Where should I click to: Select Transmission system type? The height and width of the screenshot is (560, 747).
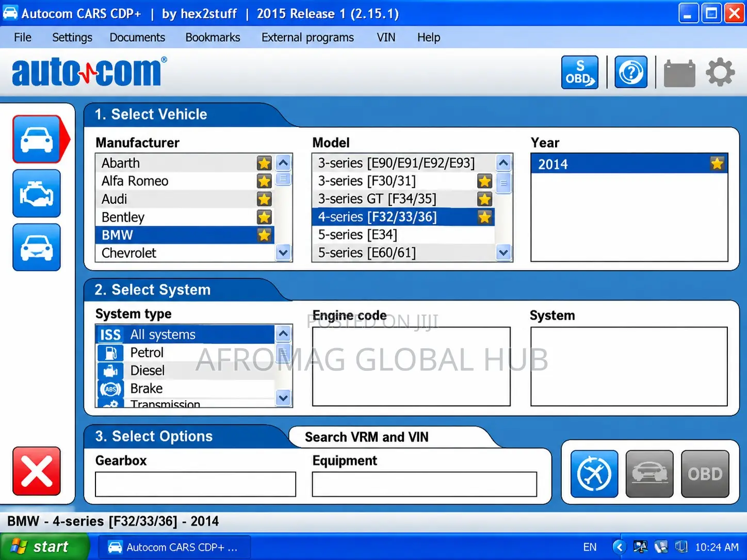pyautogui.click(x=185, y=403)
